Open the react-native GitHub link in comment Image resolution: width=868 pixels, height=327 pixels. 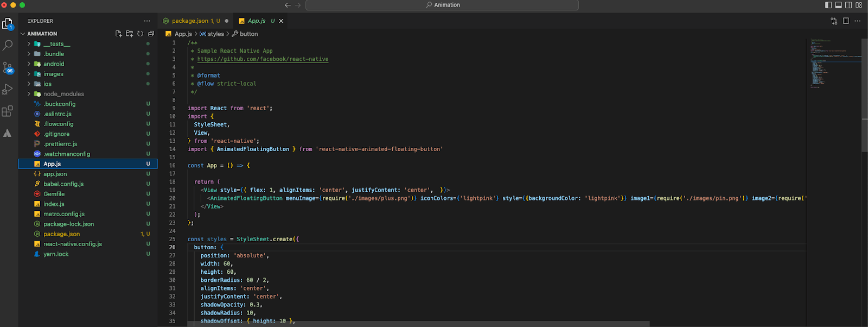(263, 59)
